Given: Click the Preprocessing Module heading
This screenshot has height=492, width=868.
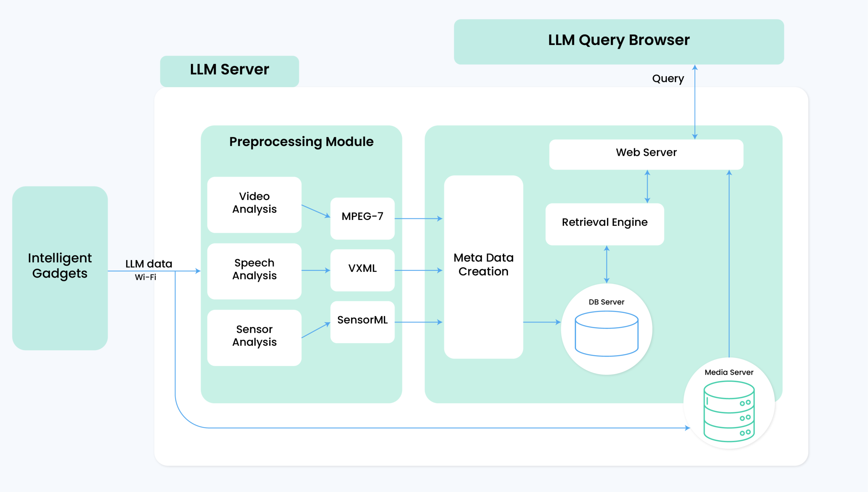Looking at the screenshot, I should pyautogui.click(x=301, y=142).
